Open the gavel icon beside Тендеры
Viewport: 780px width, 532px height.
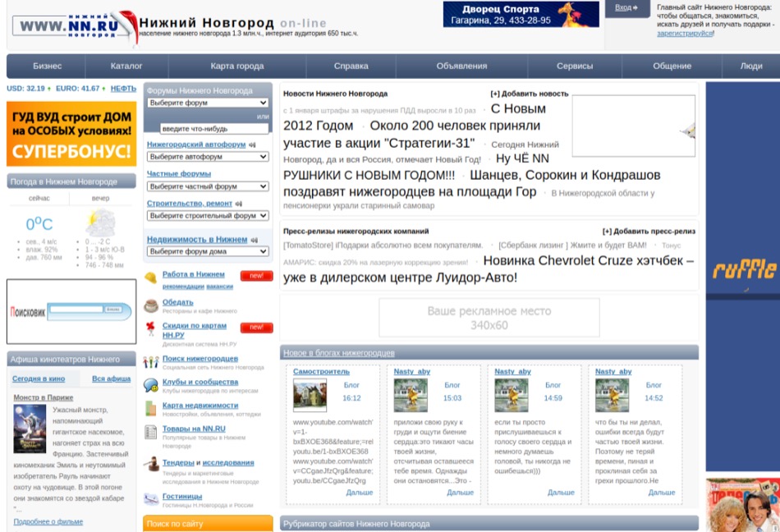(x=151, y=464)
